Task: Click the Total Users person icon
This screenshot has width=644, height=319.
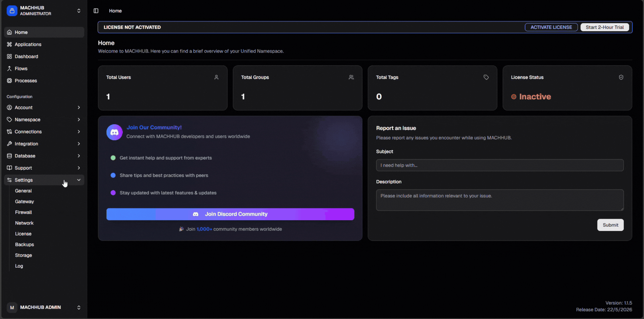Action: [216, 77]
